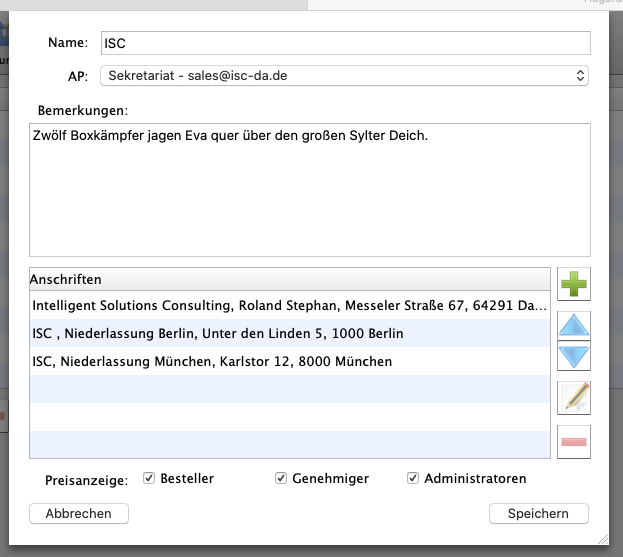Select the Intelligent Solutions Consulting address row
The width and height of the screenshot is (623, 557).
(x=290, y=305)
